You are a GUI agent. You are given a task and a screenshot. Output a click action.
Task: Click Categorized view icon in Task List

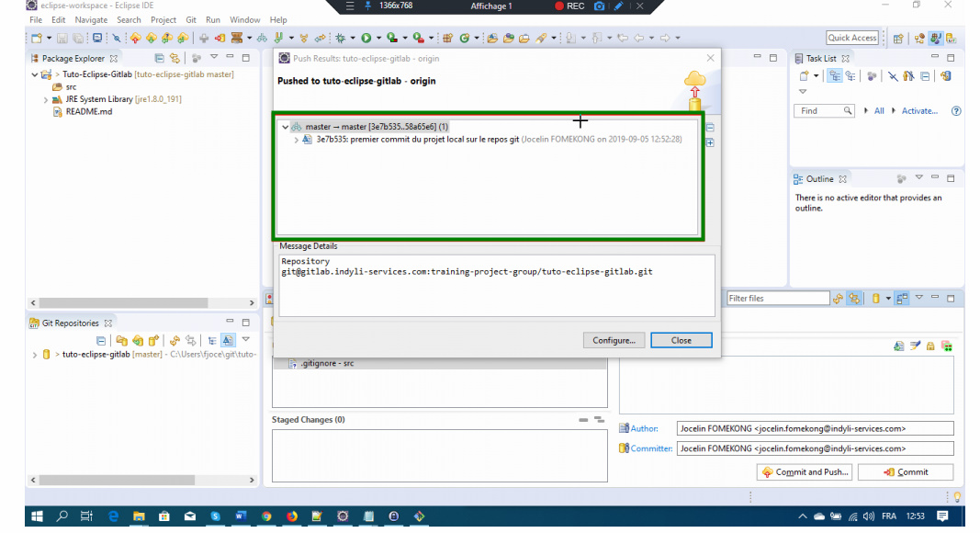pos(835,75)
